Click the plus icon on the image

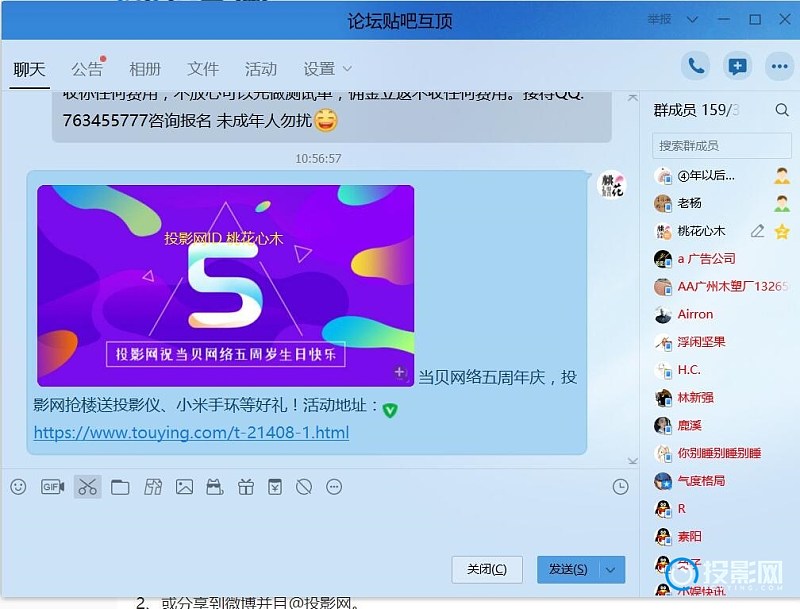coord(399,372)
